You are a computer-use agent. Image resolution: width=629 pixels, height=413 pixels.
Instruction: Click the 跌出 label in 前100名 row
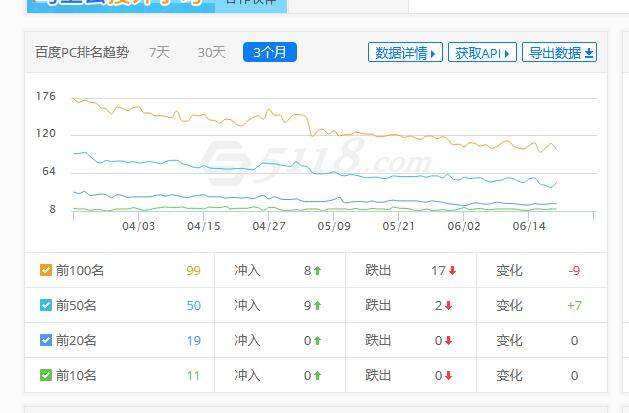tap(378, 270)
